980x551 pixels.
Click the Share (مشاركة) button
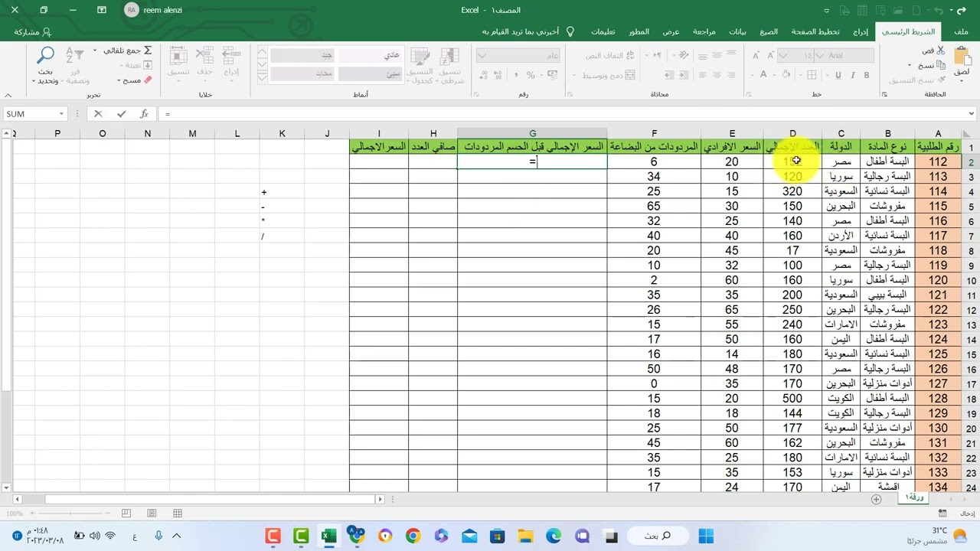(x=32, y=32)
